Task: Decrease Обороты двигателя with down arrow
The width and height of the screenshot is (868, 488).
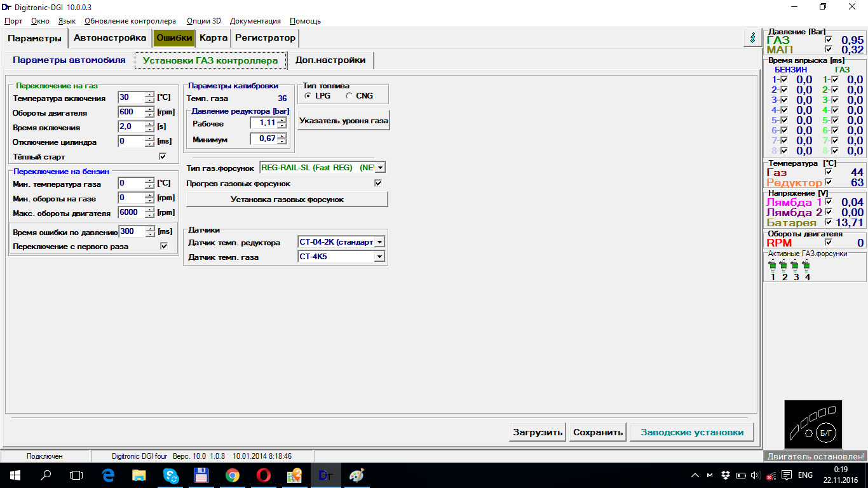Action: (149, 115)
